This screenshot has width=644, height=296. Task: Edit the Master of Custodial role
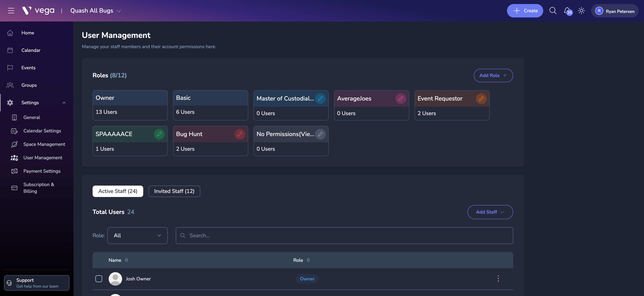[x=320, y=98]
